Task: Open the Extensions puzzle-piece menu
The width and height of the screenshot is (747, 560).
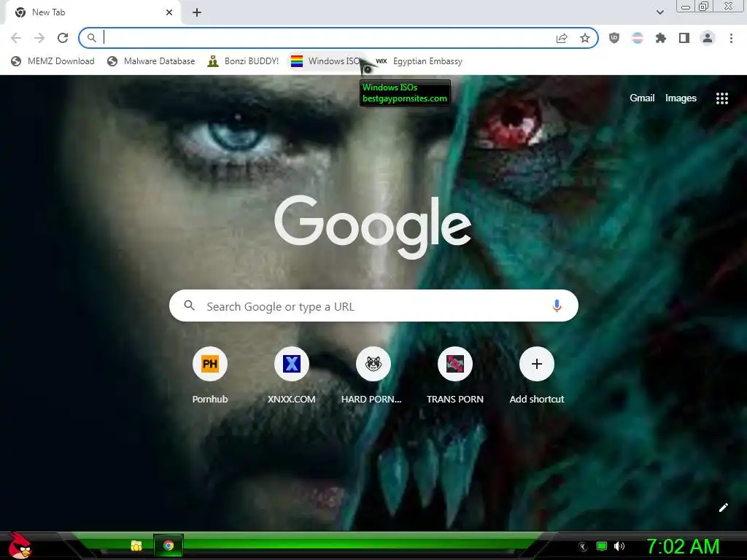Action: click(x=661, y=38)
